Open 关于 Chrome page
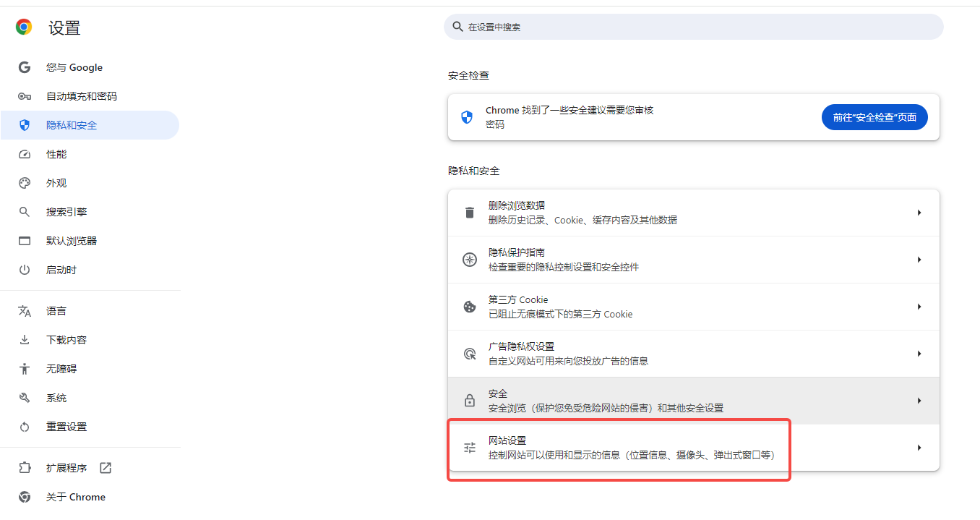Screen dimensions: 980x520 (90, 497)
